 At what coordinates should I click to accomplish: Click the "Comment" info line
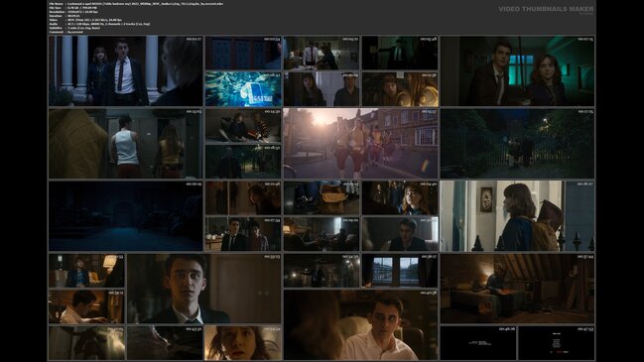pos(66,32)
